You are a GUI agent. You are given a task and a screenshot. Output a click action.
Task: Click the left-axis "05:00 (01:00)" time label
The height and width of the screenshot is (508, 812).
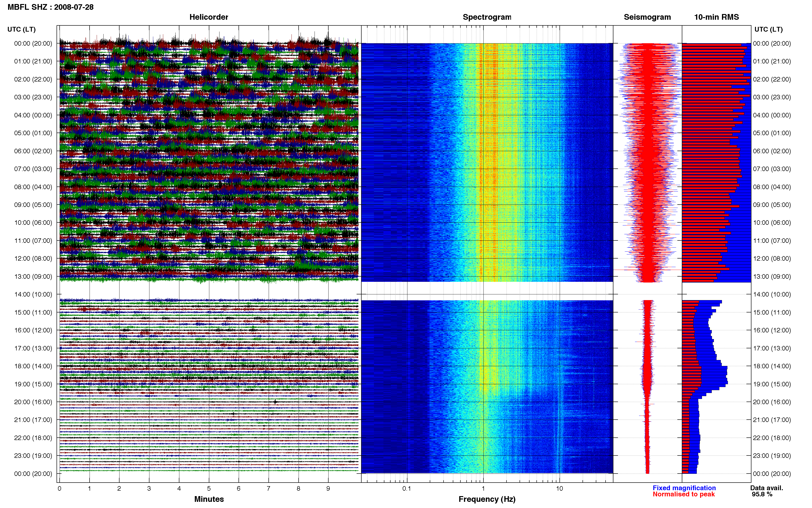33,133
